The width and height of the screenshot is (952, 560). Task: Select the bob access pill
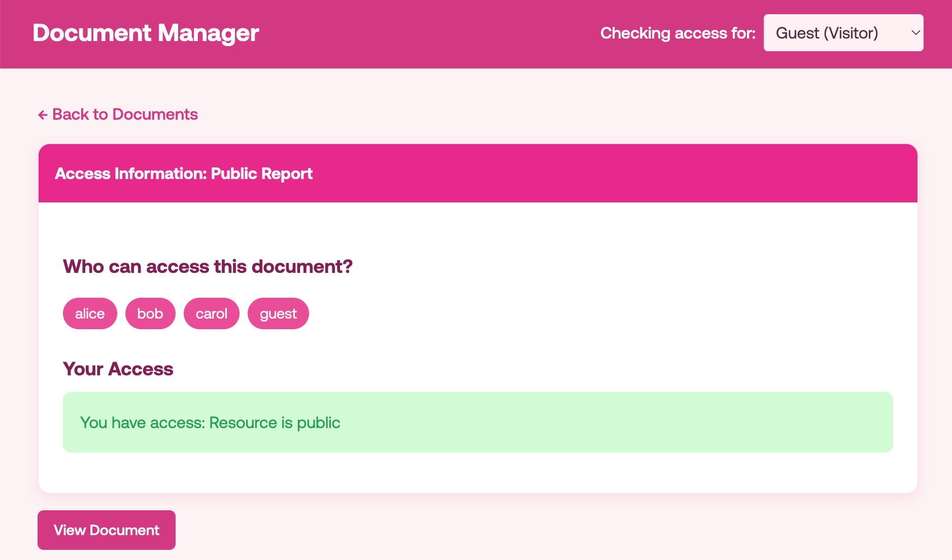150,313
